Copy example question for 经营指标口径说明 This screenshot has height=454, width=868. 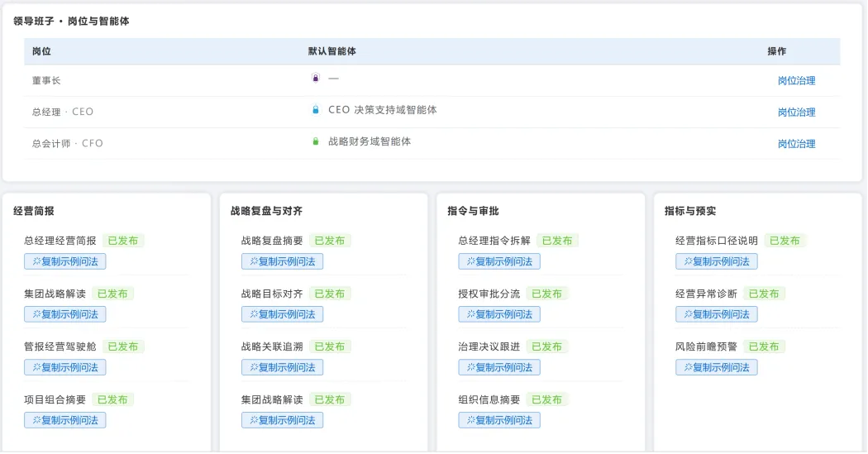(717, 261)
